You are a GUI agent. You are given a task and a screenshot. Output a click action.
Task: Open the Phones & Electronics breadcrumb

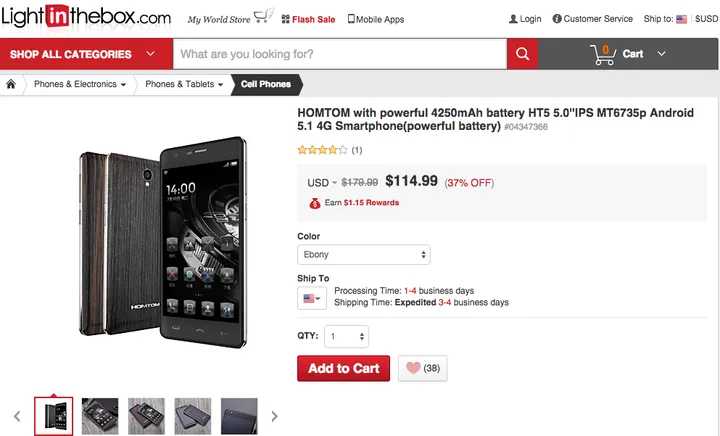click(80, 84)
